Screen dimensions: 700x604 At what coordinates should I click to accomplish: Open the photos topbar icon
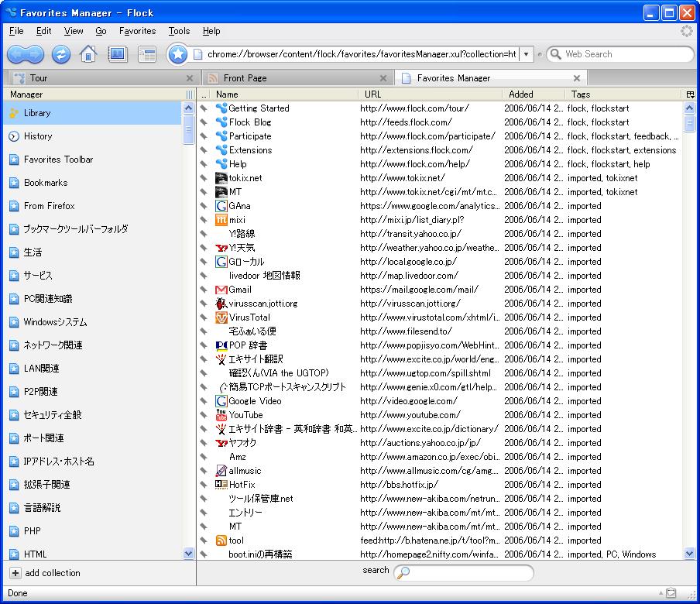[x=118, y=54]
